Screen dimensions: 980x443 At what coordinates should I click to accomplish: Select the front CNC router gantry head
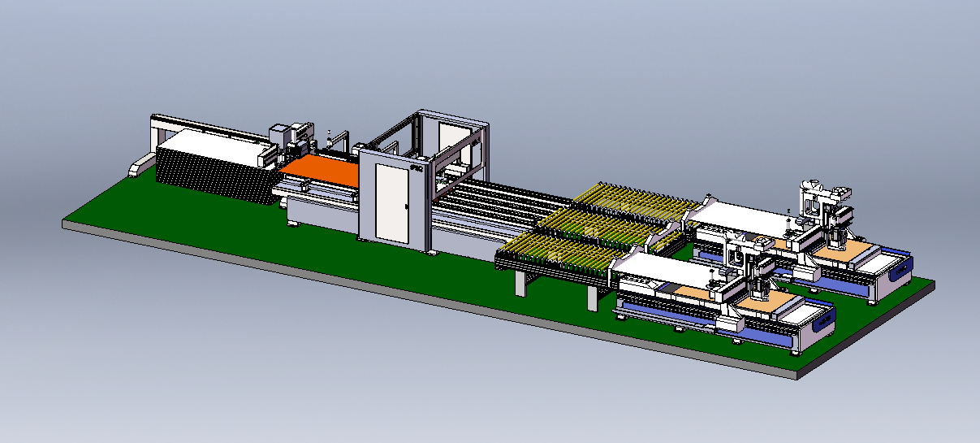click(x=755, y=276)
